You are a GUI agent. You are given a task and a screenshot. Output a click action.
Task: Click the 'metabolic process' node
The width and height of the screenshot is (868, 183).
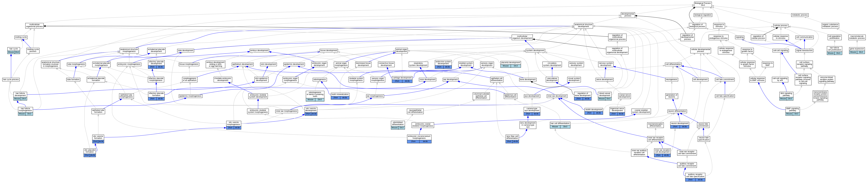coord(800,15)
